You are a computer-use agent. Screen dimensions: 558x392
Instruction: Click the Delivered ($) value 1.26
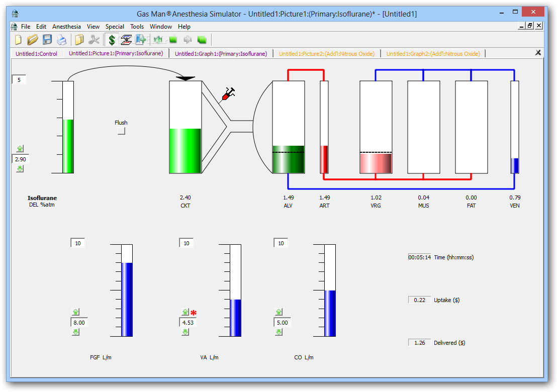click(420, 343)
